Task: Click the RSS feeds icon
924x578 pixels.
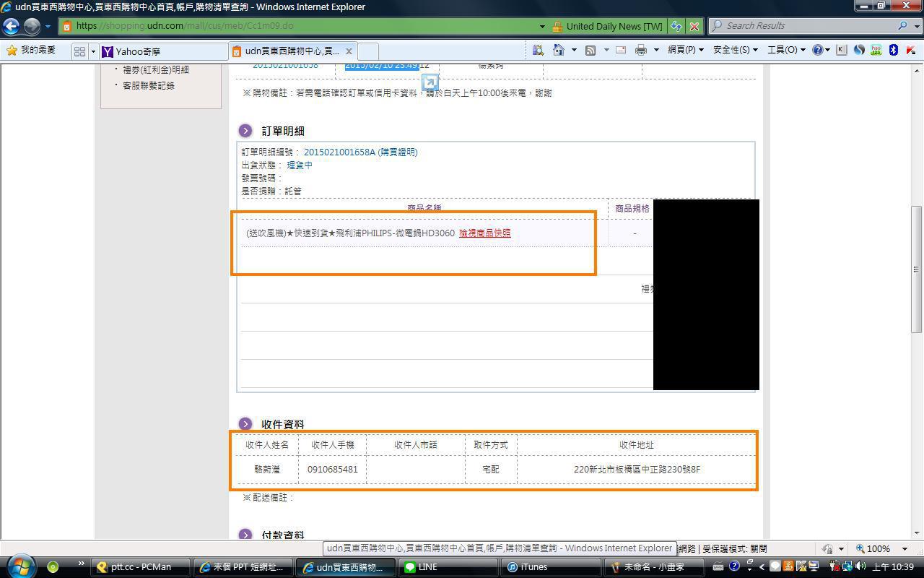Action: [x=590, y=50]
